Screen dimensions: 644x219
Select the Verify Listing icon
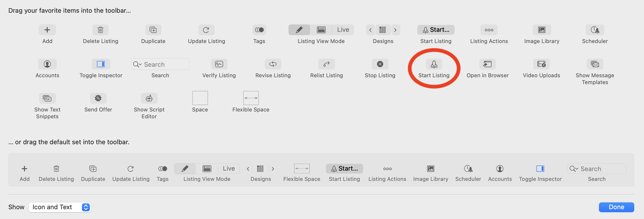[x=219, y=64]
